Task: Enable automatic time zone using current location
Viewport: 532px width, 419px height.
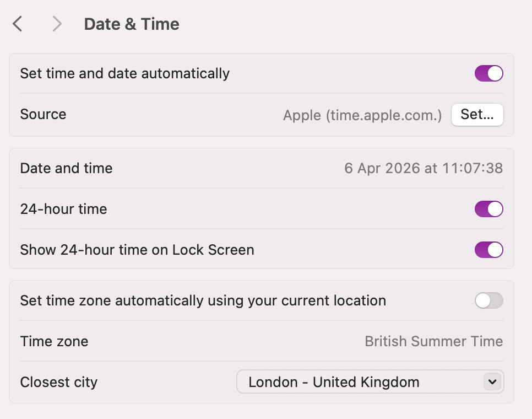Action: click(x=488, y=300)
